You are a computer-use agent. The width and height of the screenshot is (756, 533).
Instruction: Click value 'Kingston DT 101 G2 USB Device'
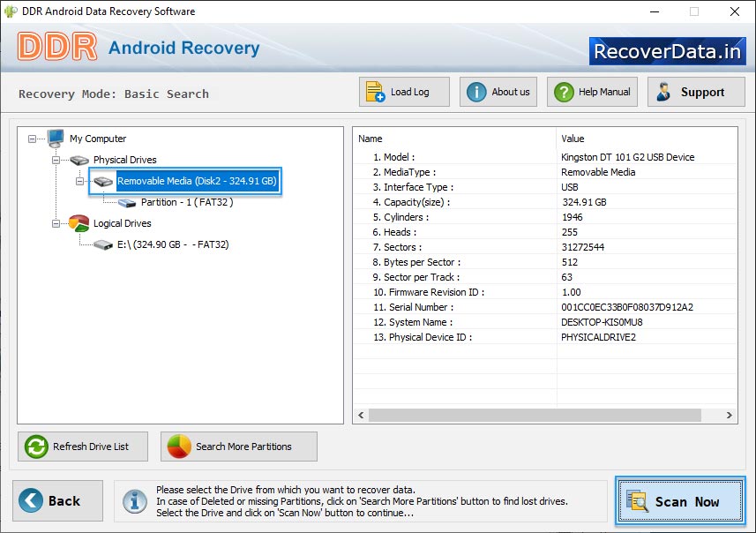point(628,157)
